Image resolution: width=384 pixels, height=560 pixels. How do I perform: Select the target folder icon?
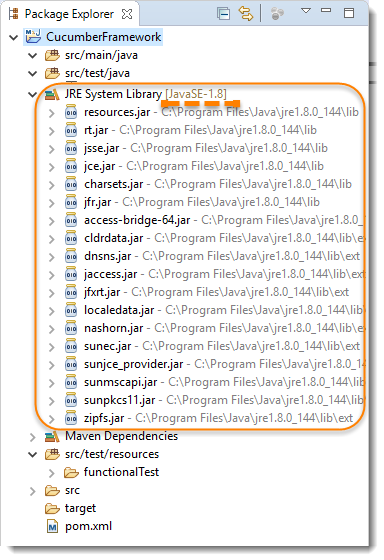tap(52, 509)
